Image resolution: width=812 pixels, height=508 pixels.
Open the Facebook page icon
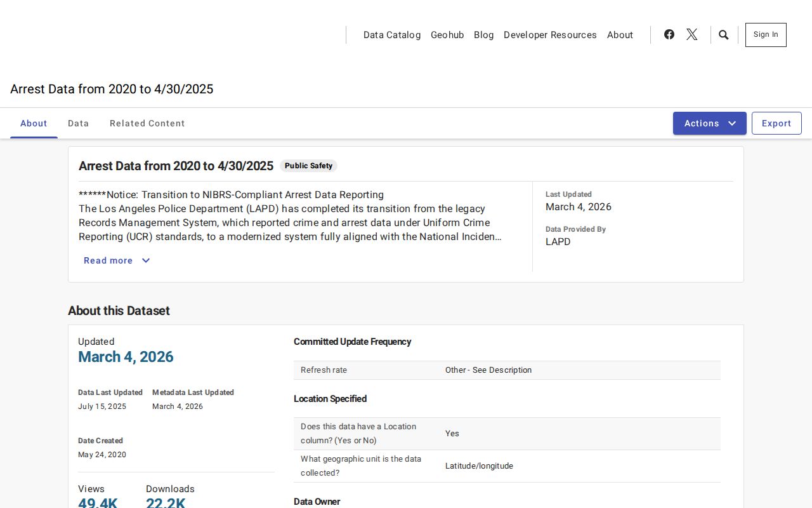click(x=669, y=34)
